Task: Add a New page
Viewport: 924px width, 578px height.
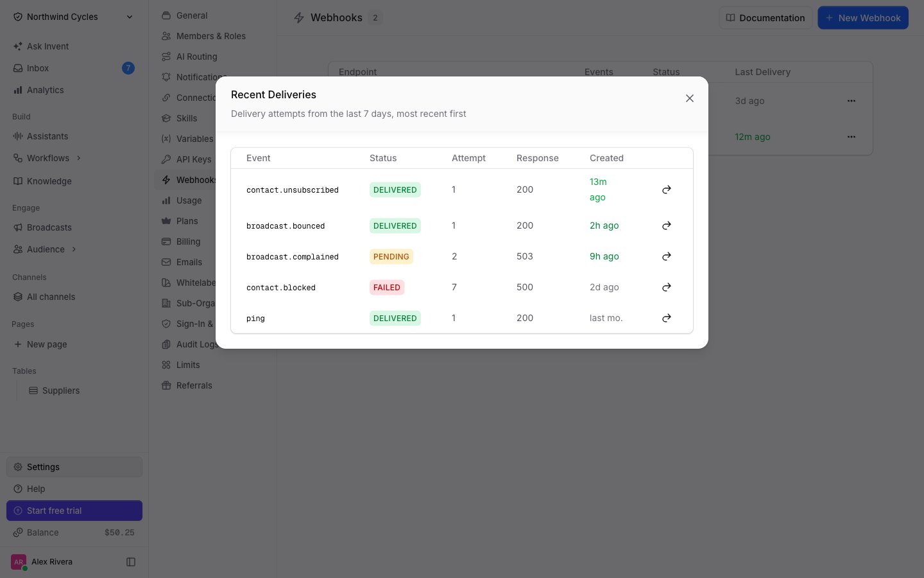Action: [74, 344]
